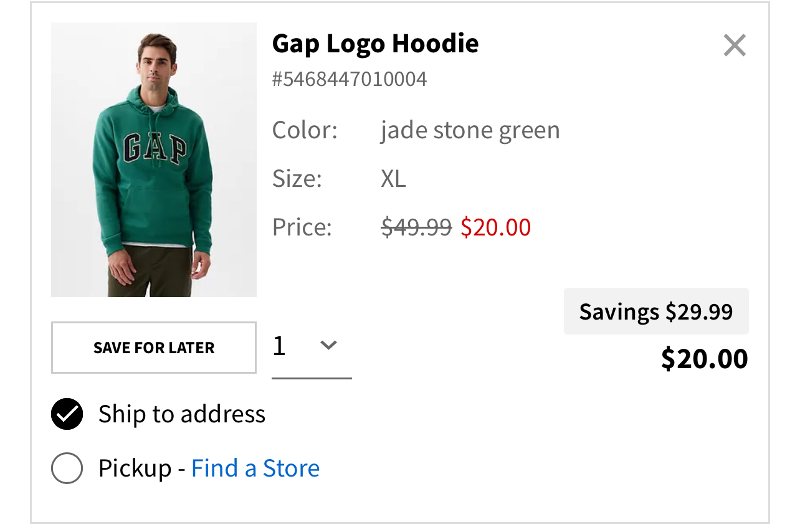The width and height of the screenshot is (800, 532).
Task: Click the crossed-out $49.99 original price
Action: click(x=416, y=227)
